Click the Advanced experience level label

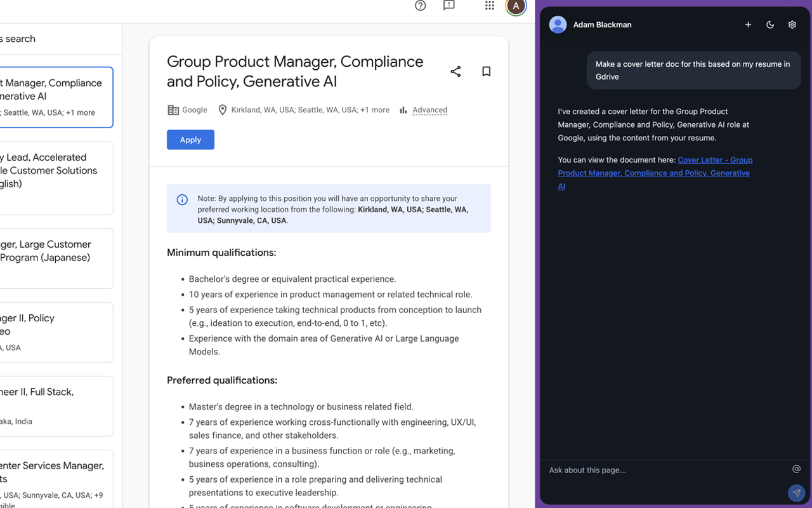click(429, 110)
